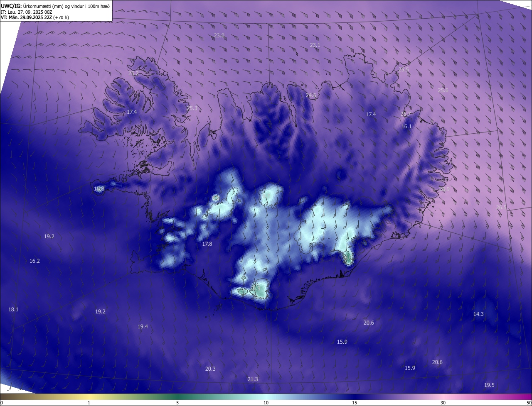Click the 26.5 value on the map
532x406 pixels.
tap(501, 208)
